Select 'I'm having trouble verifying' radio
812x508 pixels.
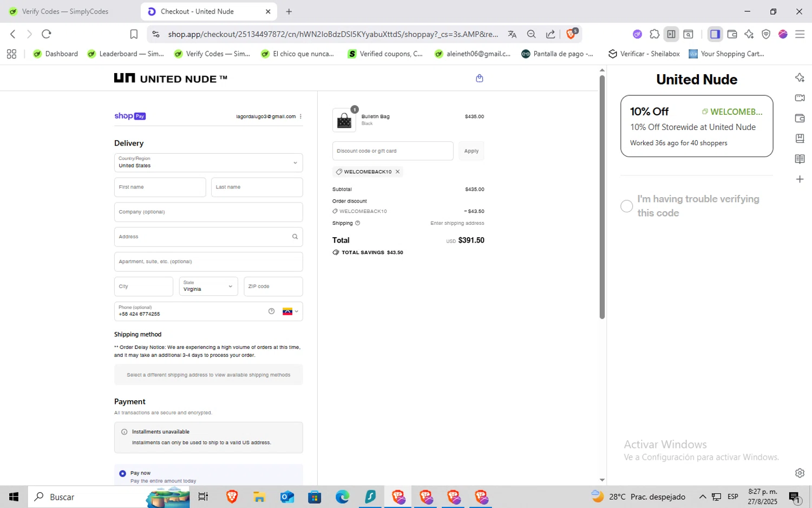click(x=626, y=206)
